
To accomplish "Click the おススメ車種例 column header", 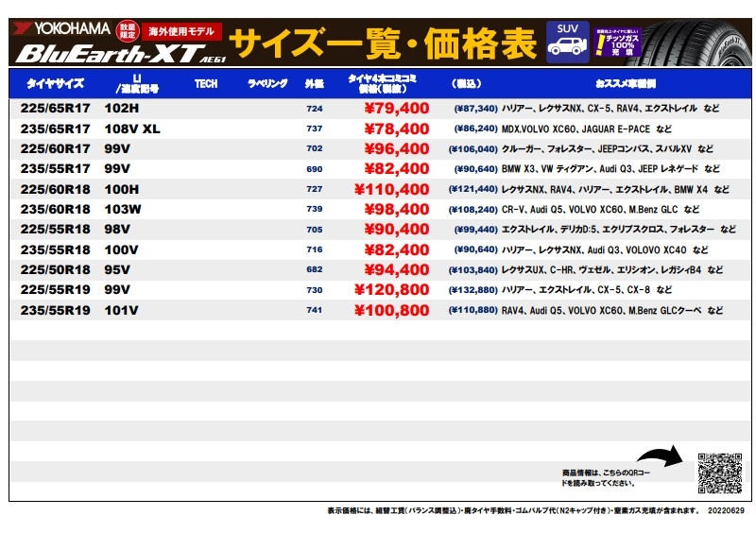I will click(x=621, y=84).
